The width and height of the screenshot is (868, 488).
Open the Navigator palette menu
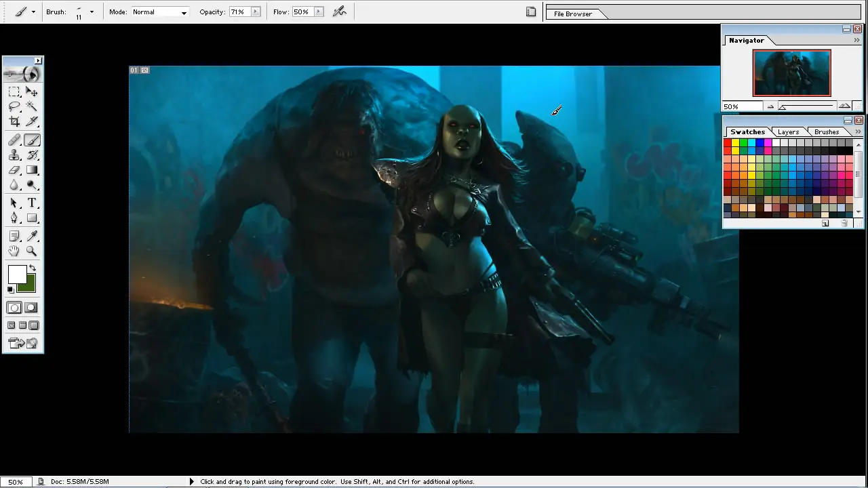click(857, 40)
